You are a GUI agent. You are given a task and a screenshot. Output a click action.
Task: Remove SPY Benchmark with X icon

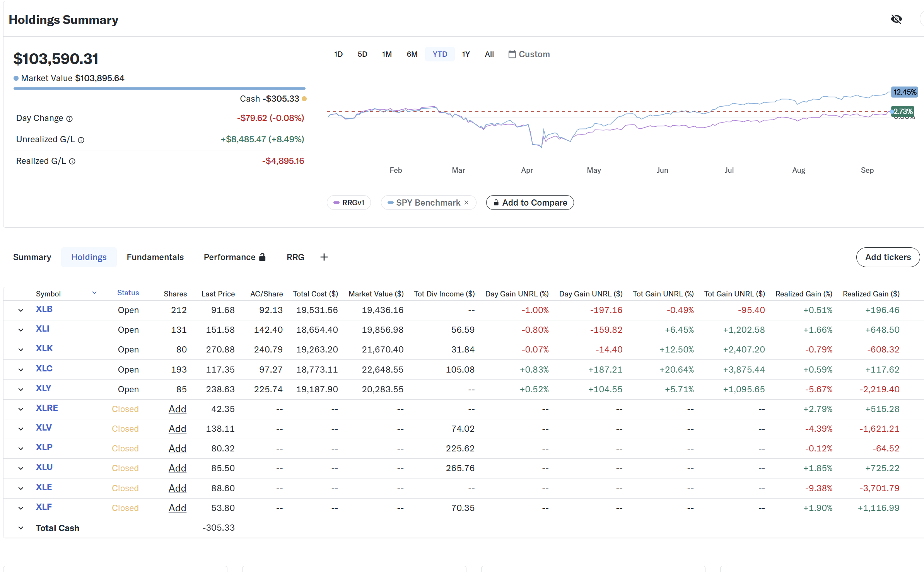[466, 203]
